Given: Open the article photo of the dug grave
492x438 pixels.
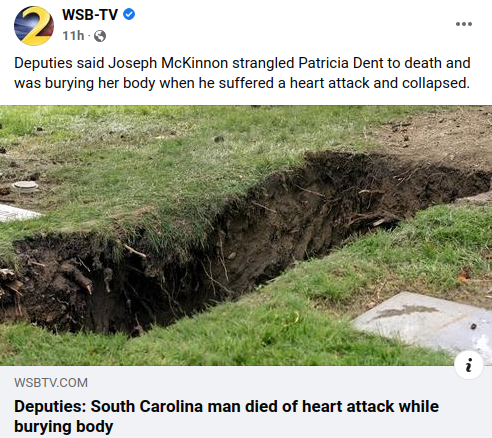Looking at the screenshot, I should click(x=246, y=235).
